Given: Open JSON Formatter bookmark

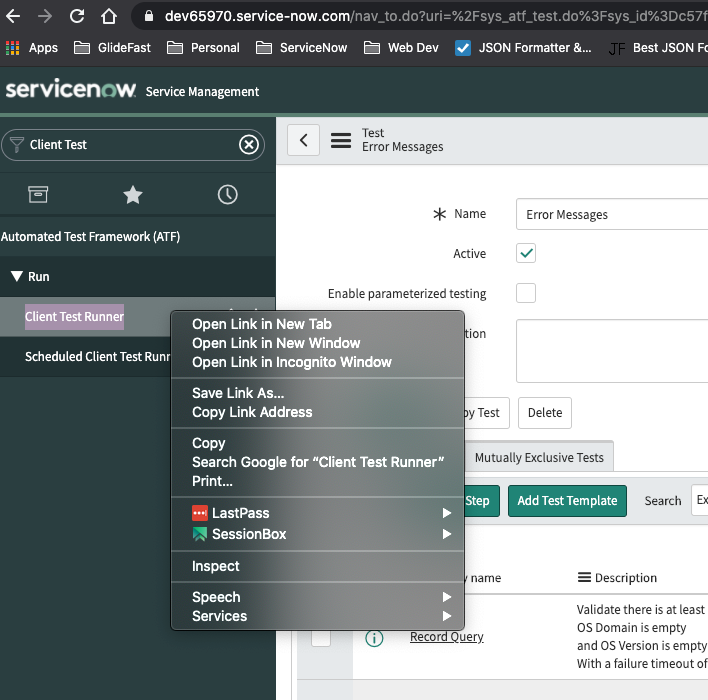Looking at the screenshot, I should 523,47.
